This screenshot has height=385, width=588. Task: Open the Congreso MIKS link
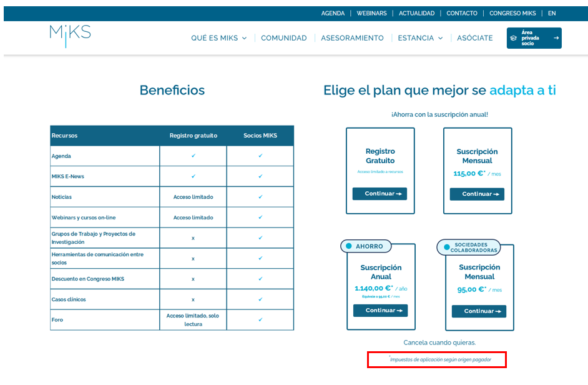pos(512,13)
